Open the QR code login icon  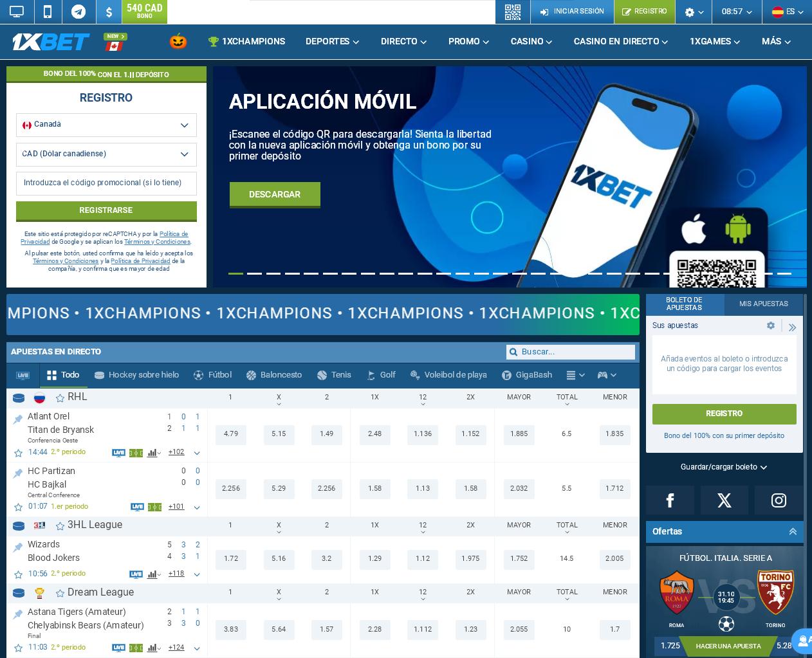[512, 12]
